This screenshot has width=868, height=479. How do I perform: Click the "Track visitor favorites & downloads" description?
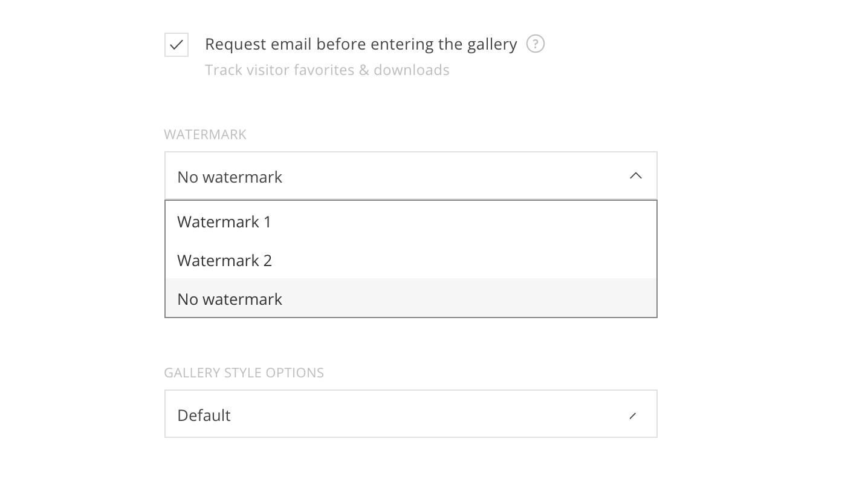coord(327,70)
